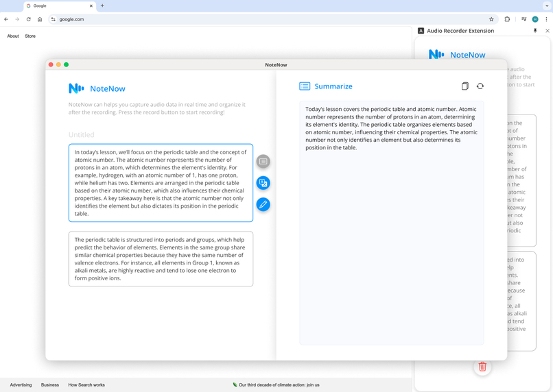Click the green maximize button of NoteNow window
The height and width of the screenshot is (392, 553).
pyautogui.click(x=67, y=64)
